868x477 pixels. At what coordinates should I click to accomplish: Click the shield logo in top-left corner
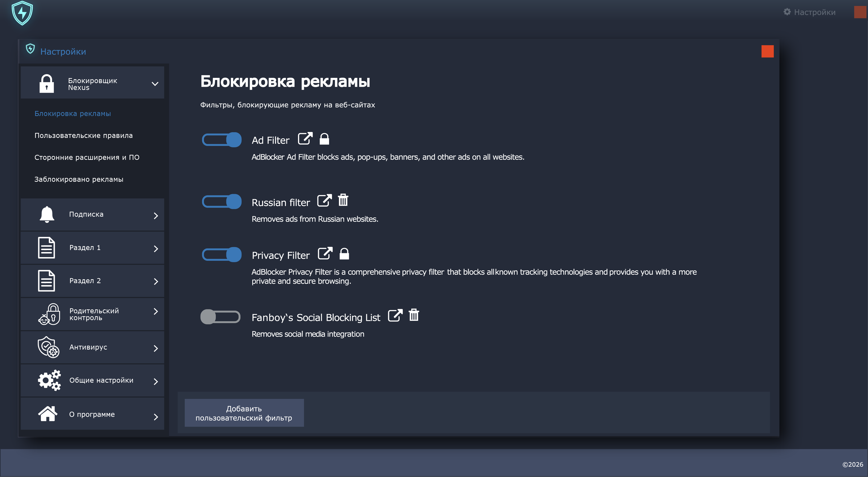(22, 13)
